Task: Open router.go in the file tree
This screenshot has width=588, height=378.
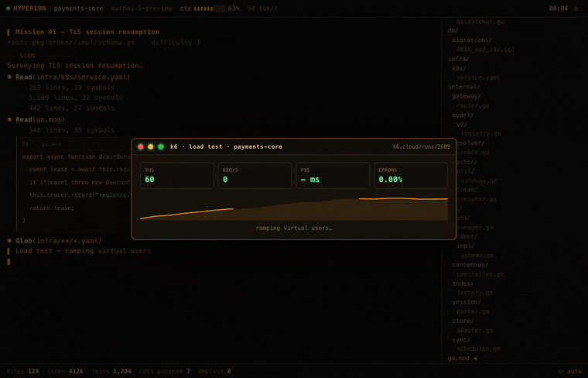Action: pyautogui.click(x=473, y=106)
